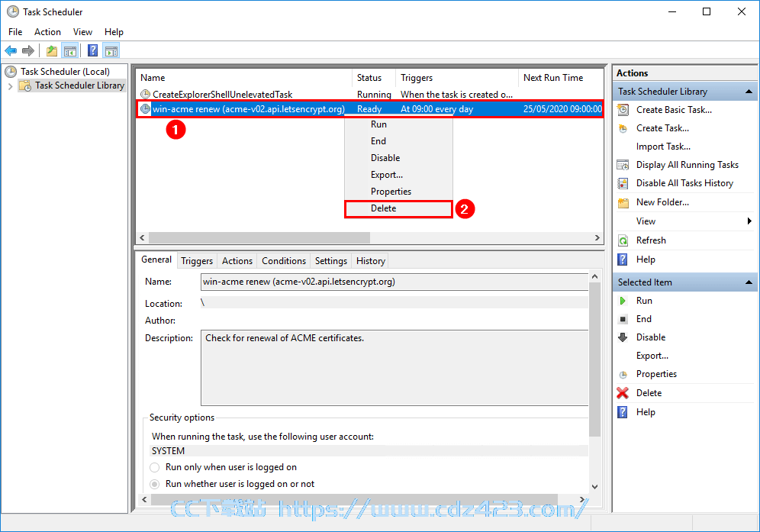760x532 pixels.
Task: Toggle the Show/Hide Console Tree toolbar icon
Action: point(69,50)
